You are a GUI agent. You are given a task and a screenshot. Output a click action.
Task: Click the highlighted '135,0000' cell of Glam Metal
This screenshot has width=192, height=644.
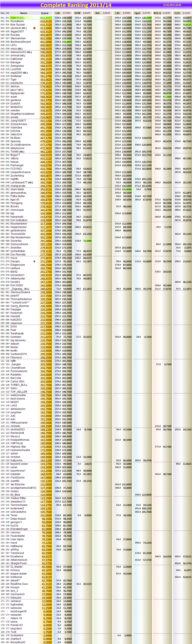tap(127, 190)
